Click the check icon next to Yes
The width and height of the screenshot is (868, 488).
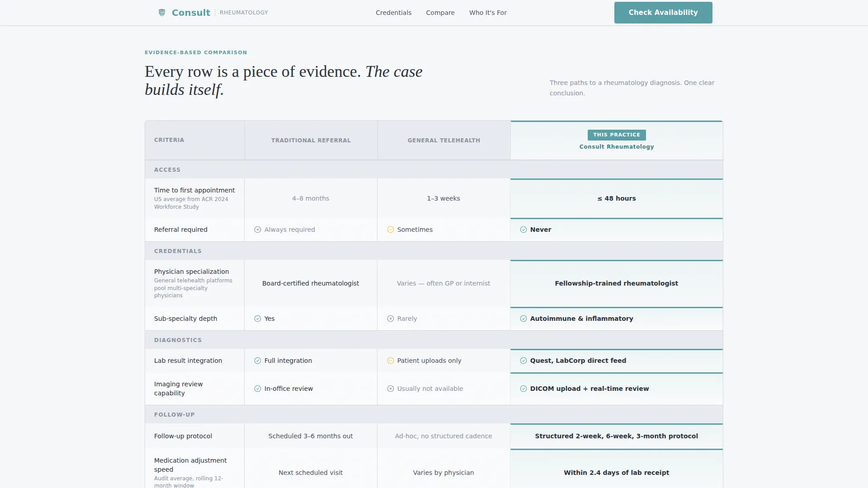258,319
